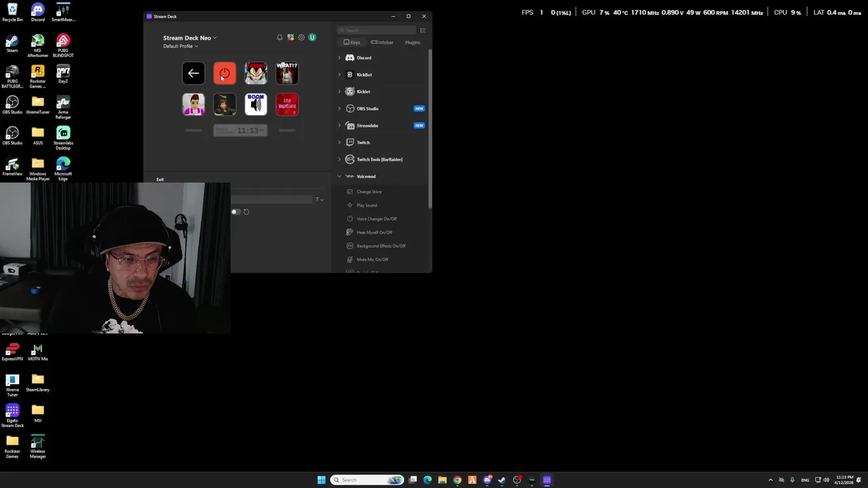Click the reset arrow beside the switch
The height and width of the screenshot is (488, 868).
pyautogui.click(x=246, y=211)
